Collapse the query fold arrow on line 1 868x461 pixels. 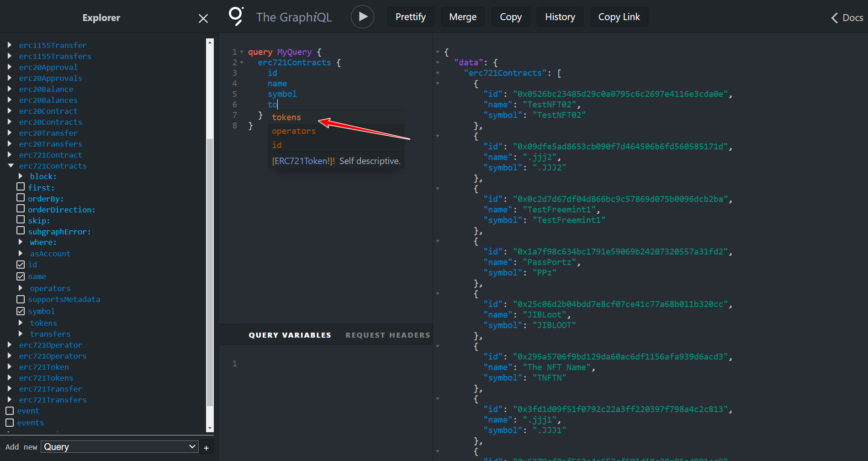coord(242,52)
